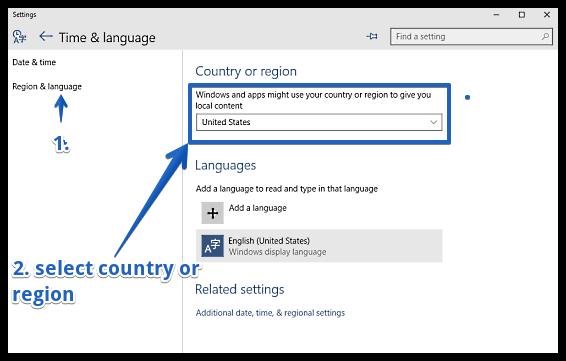The width and height of the screenshot is (566, 361).
Task: Click the English language character icon
Action: pyautogui.click(x=213, y=246)
